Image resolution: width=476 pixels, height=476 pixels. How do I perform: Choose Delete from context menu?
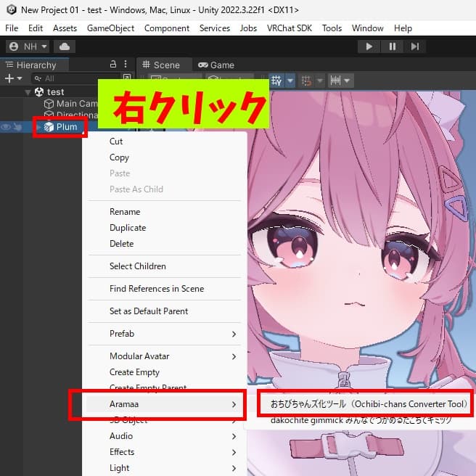point(165,244)
